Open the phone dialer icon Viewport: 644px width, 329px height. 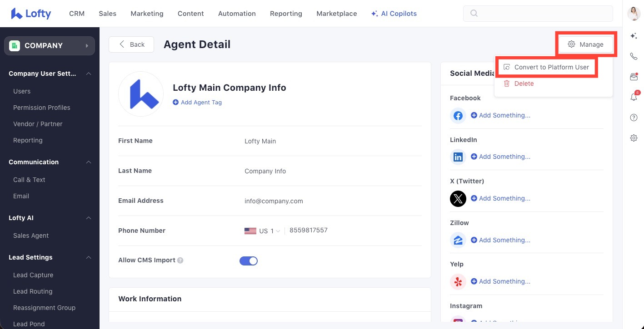[x=634, y=56]
